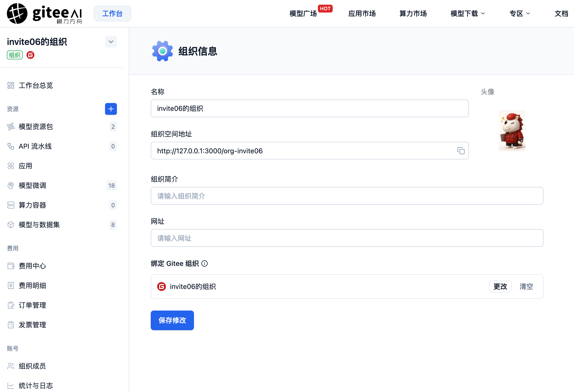Open 文档 from the top navigation
574x392 pixels.
click(x=561, y=13)
